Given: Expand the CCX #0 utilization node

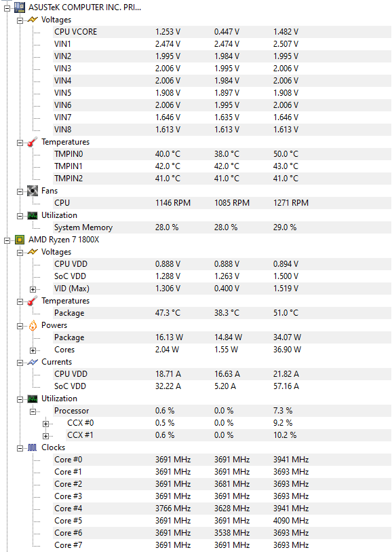Looking at the screenshot, I should coord(45,424).
